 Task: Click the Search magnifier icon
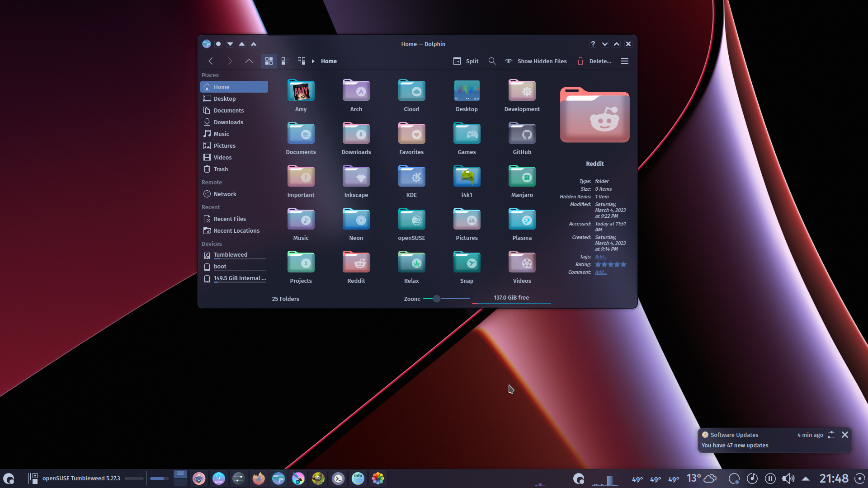(492, 61)
